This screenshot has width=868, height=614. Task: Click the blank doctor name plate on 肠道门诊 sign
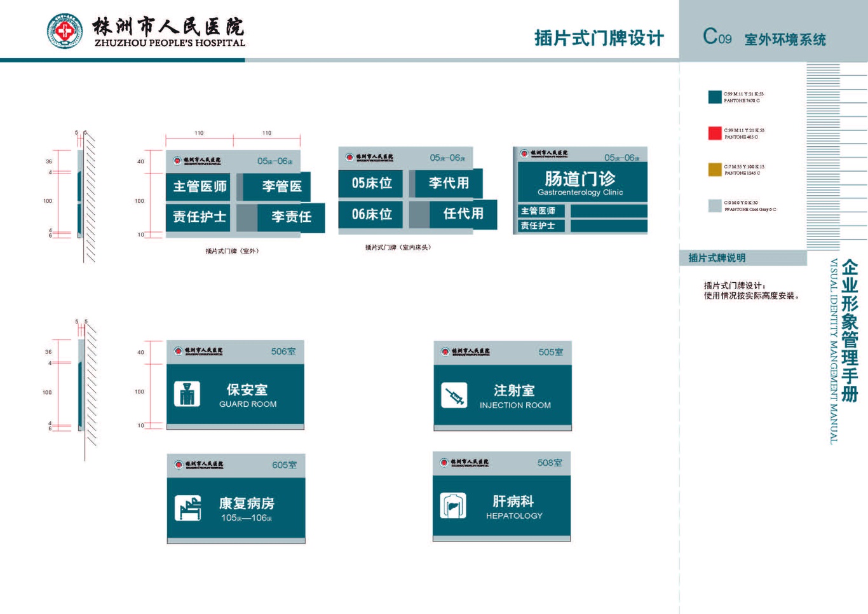pos(609,211)
